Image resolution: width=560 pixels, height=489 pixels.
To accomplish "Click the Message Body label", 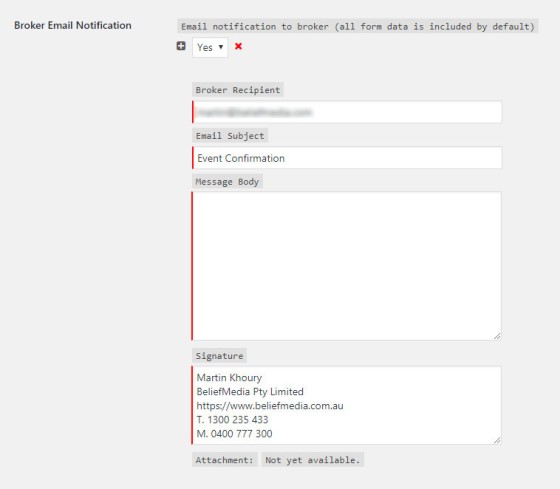I will [227, 181].
